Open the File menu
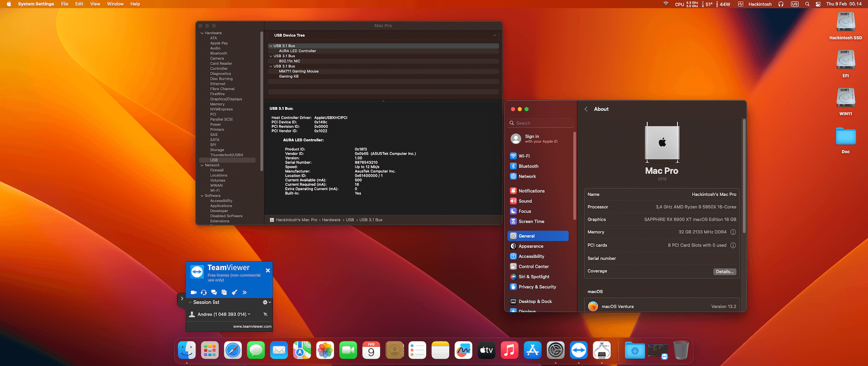This screenshot has height=366, width=868. pos(65,4)
